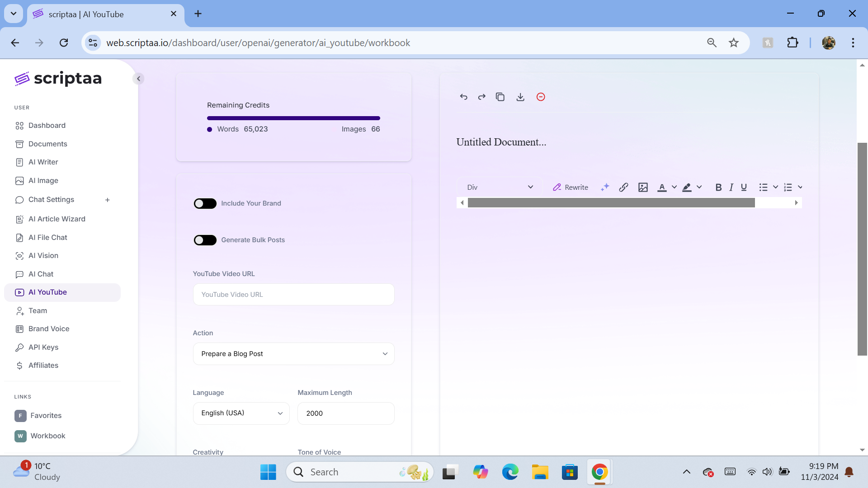Open the Workbook link
Screen dimensions: 868x488
click(x=48, y=436)
